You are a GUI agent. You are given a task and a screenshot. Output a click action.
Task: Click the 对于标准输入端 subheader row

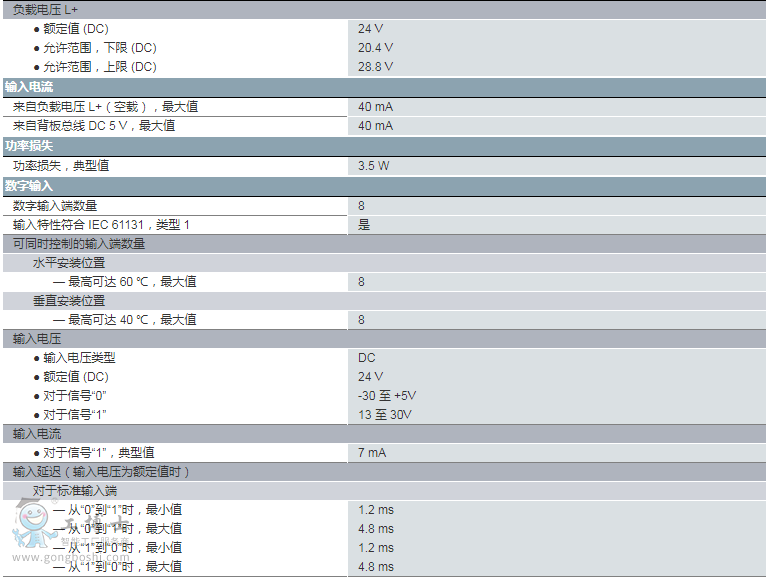75,491
